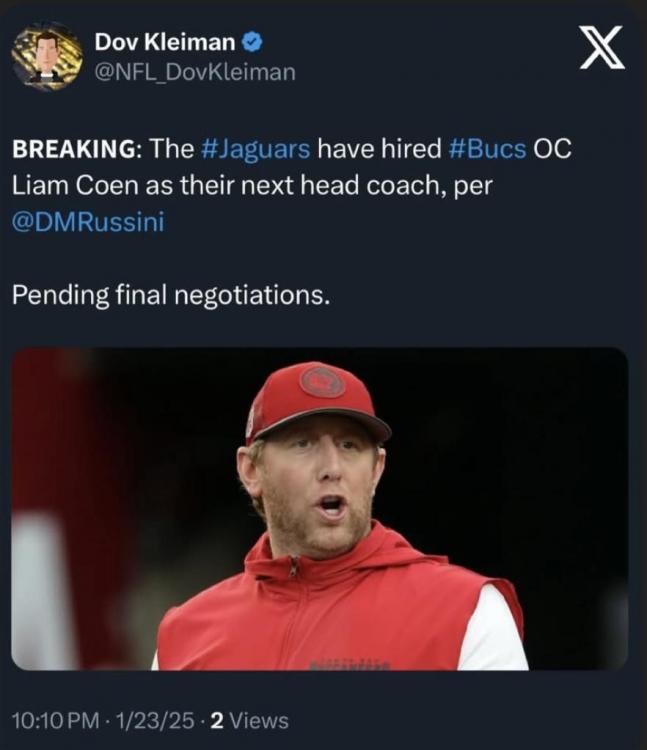The image size is (647, 750).
Task: Open the @DMRussini mention
Action: tap(88, 222)
